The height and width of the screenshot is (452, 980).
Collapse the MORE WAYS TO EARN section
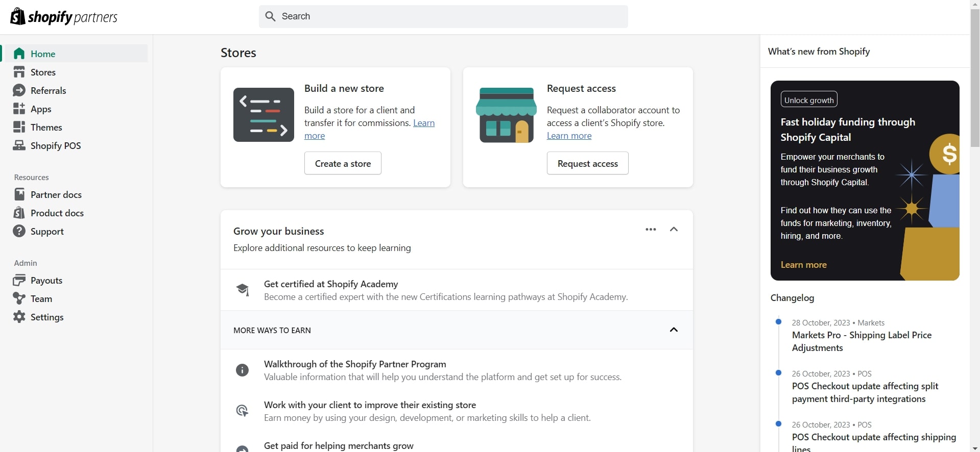coord(674,330)
